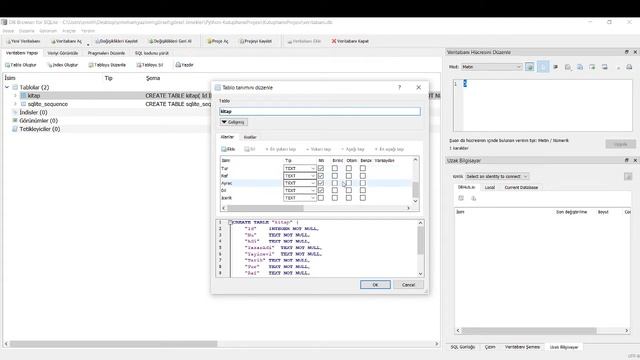The image size is (640, 360).
Task: Open type dropdown for last field row
Action: 300,198
